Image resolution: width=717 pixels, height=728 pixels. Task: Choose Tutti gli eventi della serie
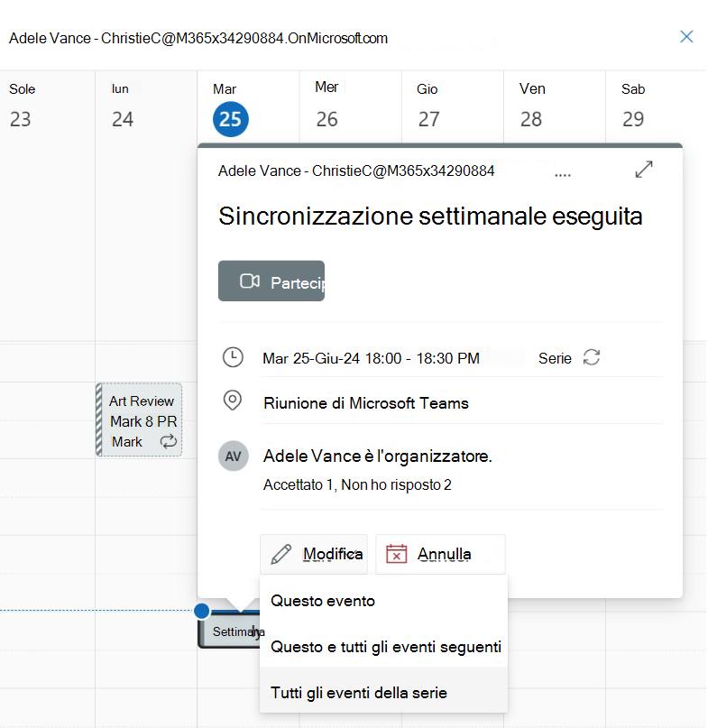(383, 692)
